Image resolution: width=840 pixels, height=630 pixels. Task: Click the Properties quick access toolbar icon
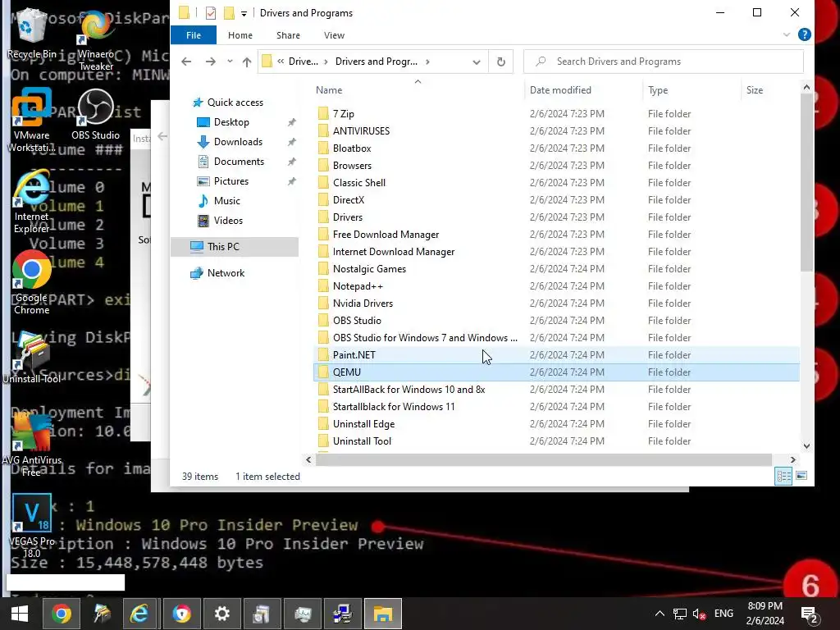pyautogui.click(x=211, y=13)
